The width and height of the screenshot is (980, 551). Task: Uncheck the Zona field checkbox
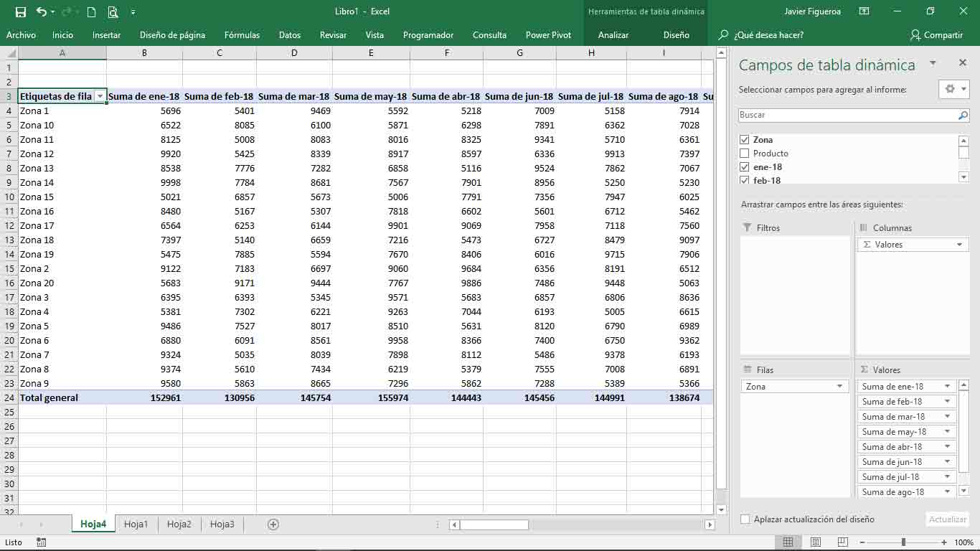(x=745, y=140)
